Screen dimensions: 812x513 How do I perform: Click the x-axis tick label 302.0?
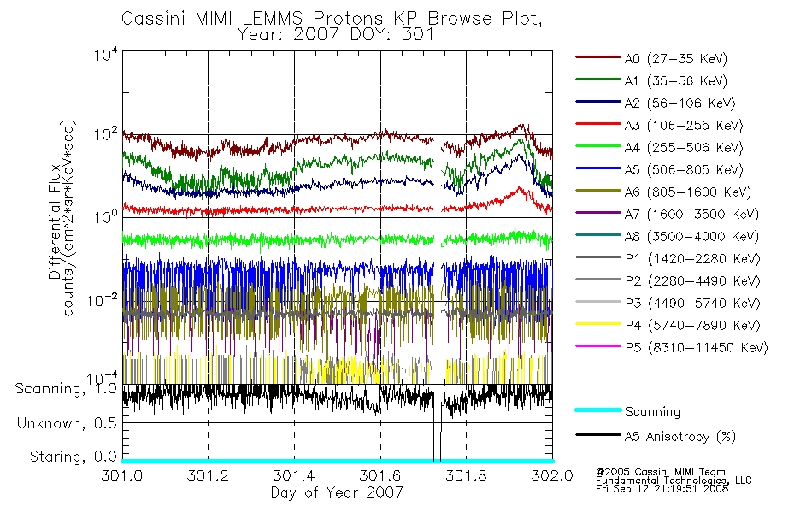552,475
